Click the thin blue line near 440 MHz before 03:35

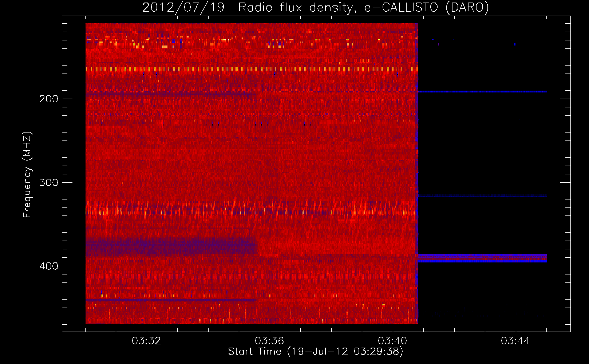[171, 300]
